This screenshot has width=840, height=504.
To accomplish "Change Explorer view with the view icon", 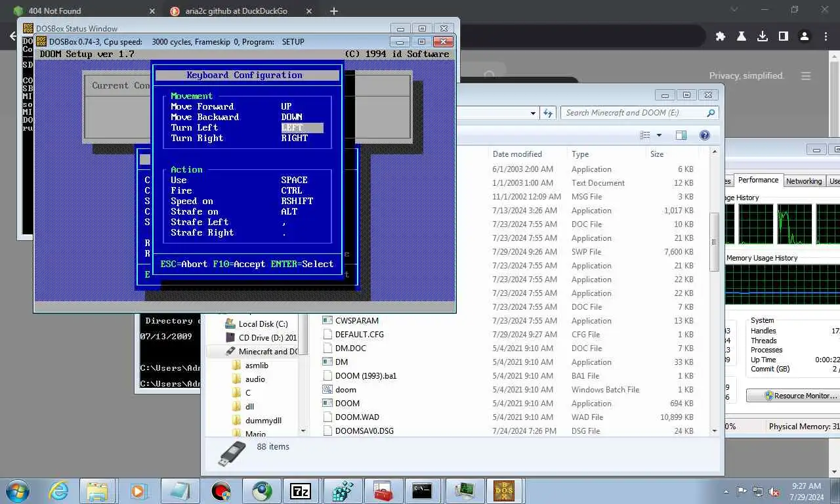I will 645,135.
